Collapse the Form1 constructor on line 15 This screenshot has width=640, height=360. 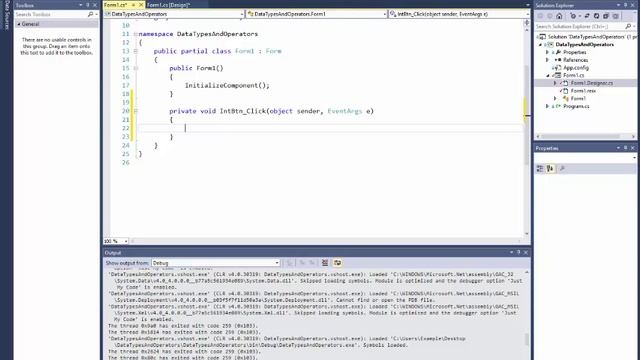(136, 68)
